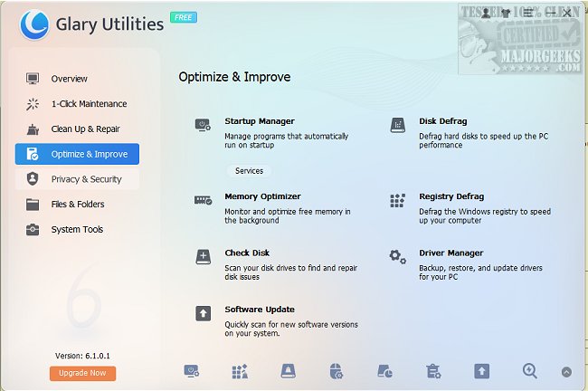The image size is (588, 391).
Task: Switch to Files & Folders
Action: (77, 205)
